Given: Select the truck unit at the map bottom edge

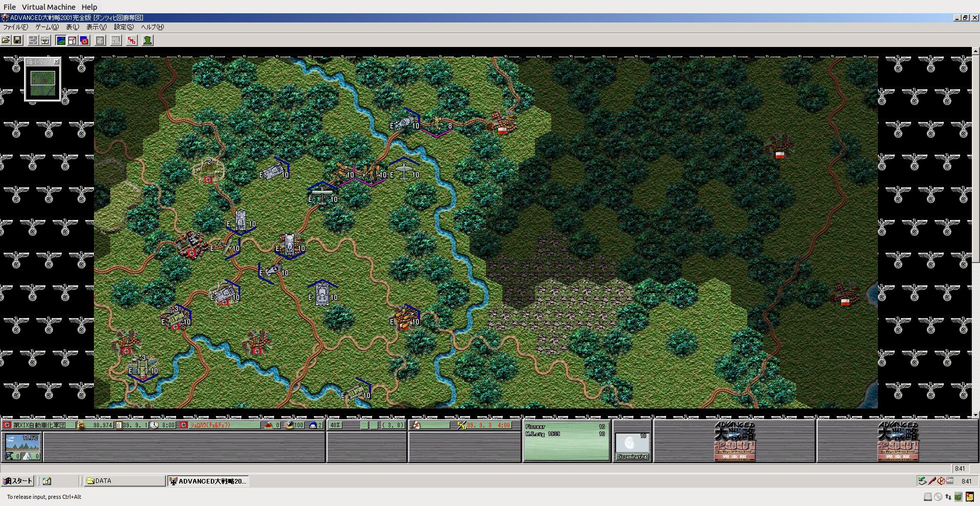Looking at the screenshot, I should point(356,392).
